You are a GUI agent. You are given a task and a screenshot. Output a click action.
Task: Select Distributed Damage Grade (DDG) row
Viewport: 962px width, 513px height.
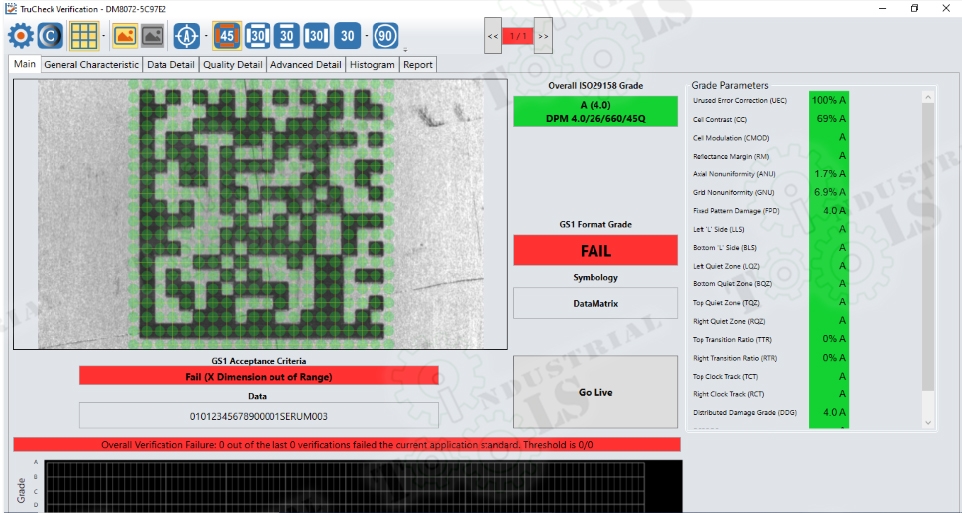[770, 412]
